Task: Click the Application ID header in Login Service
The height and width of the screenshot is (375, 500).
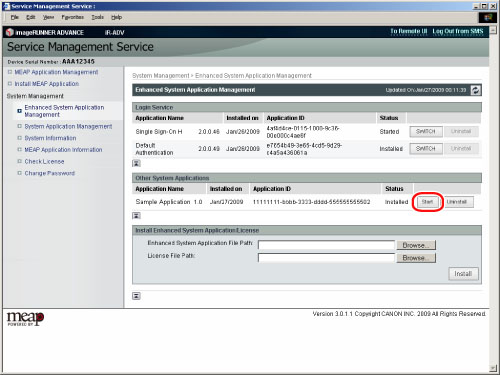Action: 286,118
